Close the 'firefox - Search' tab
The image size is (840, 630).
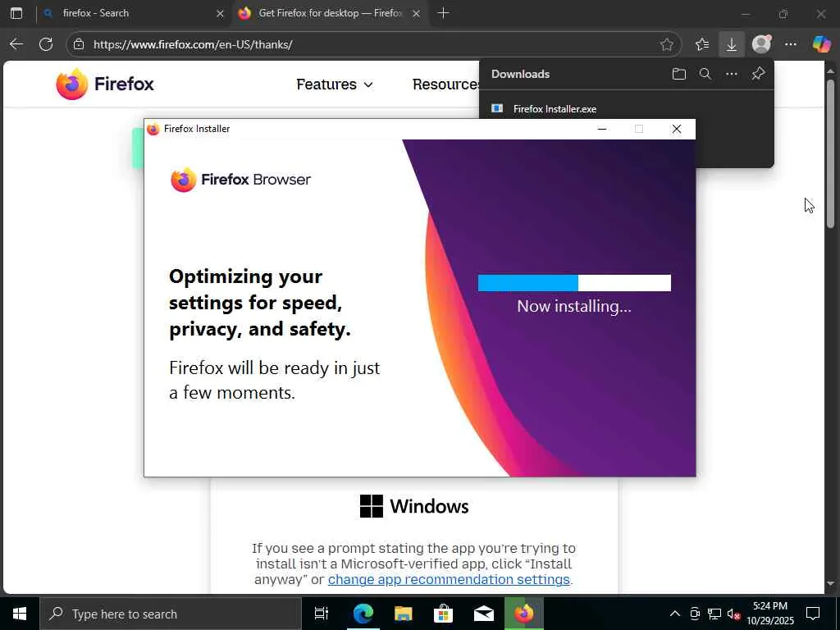click(220, 13)
